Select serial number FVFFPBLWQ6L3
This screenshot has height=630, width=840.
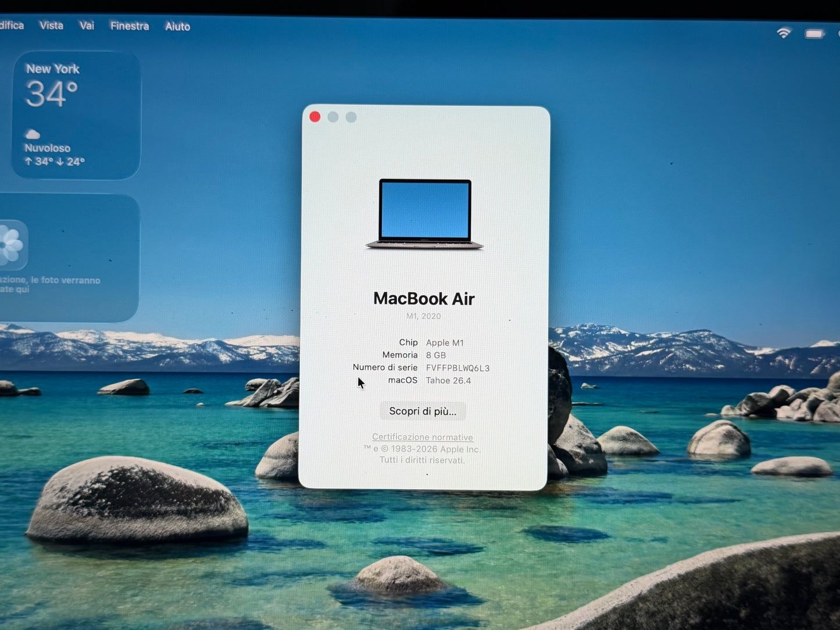pyautogui.click(x=457, y=368)
